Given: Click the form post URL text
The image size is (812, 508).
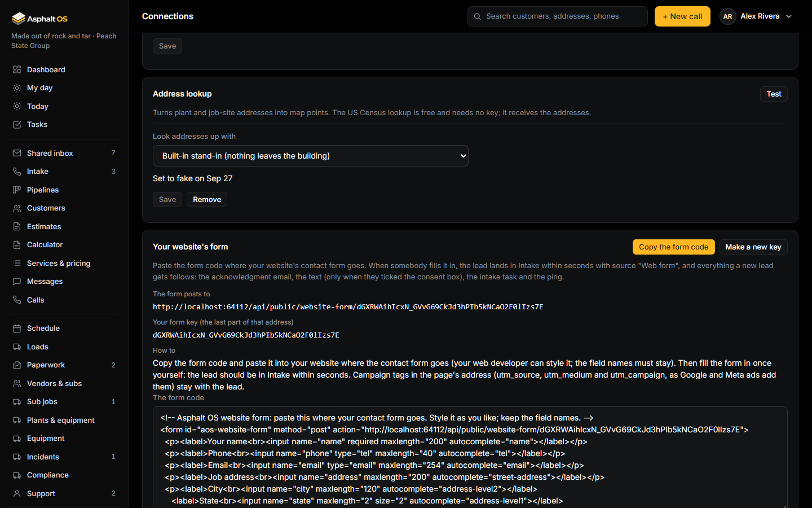Looking at the screenshot, I should tap(348, 307).
